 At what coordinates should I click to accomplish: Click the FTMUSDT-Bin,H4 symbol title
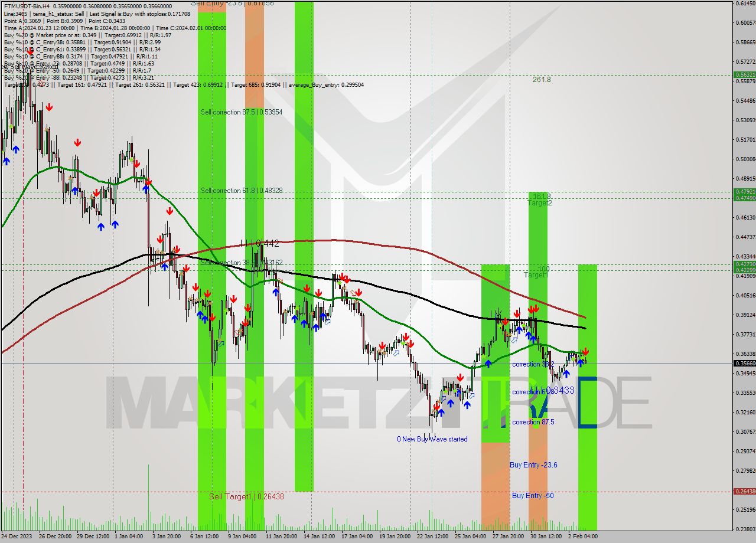click(27, 6)
